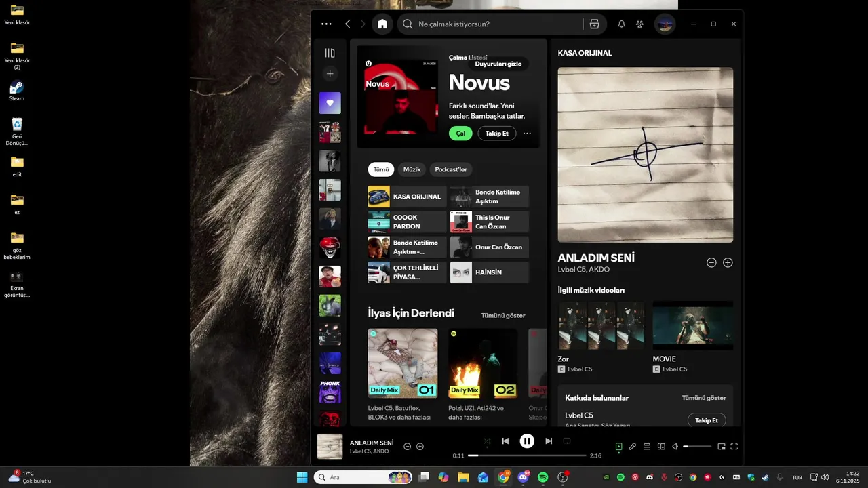This screenshot has width=868, height=488.
Task: Show all contributors via 'Tümünü göster'
Action: pyautogui.click(x=704, y=398)
